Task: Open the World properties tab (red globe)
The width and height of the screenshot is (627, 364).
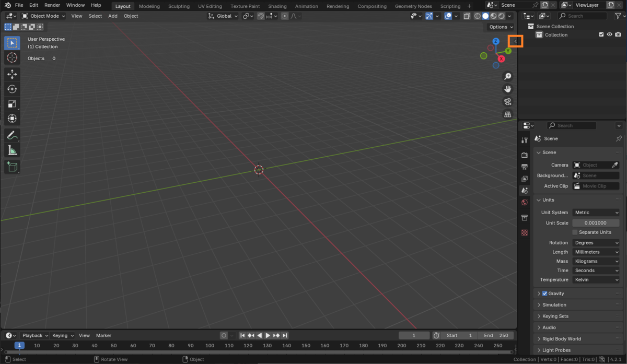Action: point(525,203)
